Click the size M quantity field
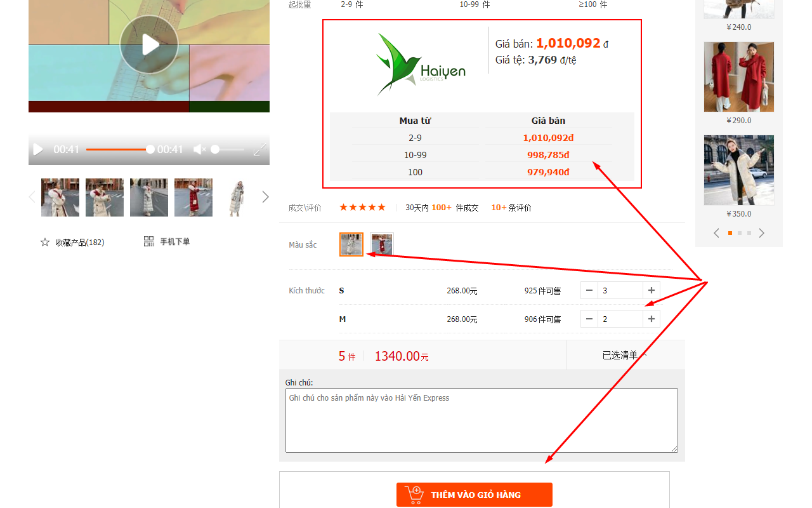812x508 pixels. click(620, 319)
